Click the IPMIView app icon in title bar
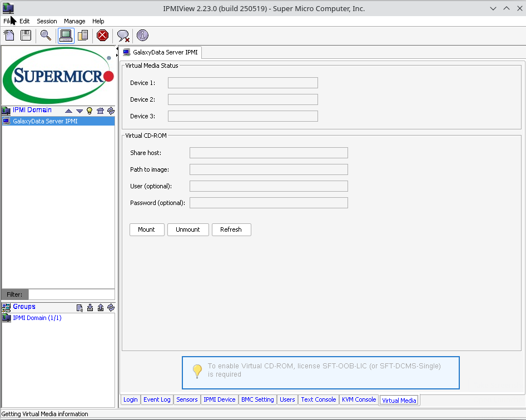Image resolution: width=526 pixels, height=420 pixels. (x=8, y=8)
